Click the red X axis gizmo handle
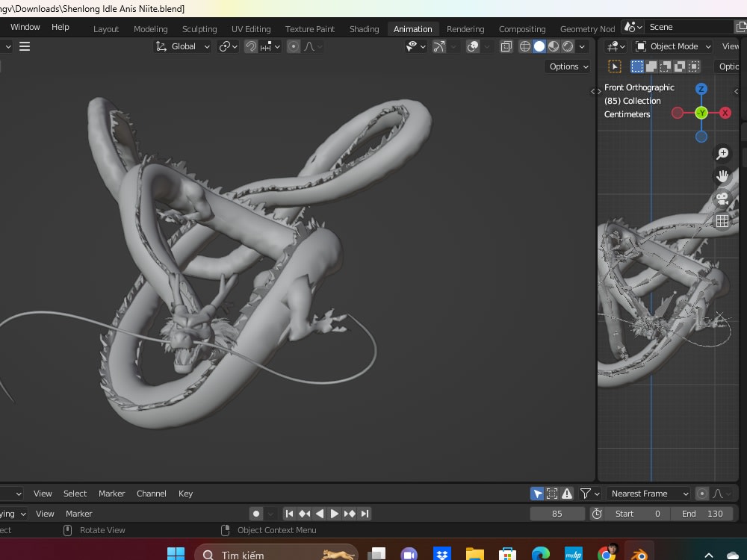The height and width of the screenshot is (560, 747). tap(725, 113)
